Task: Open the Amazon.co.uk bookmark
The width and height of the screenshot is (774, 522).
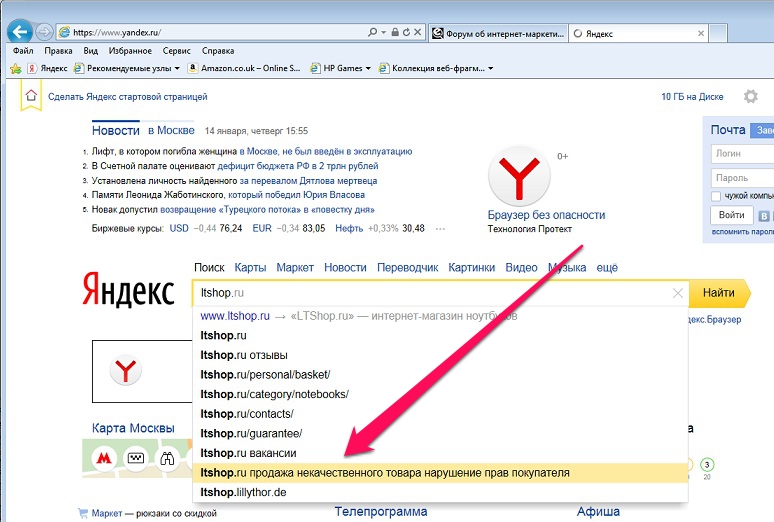Action: (244, 68)
